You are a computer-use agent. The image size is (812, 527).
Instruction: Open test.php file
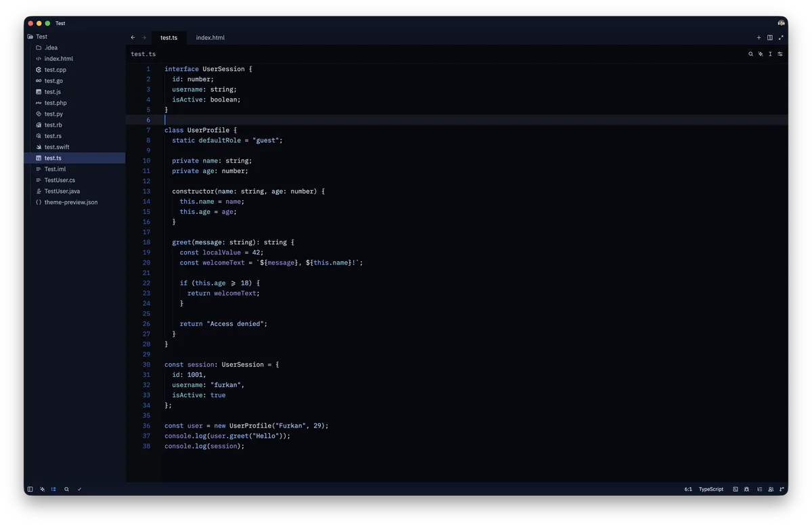click(x=74, y=103)
